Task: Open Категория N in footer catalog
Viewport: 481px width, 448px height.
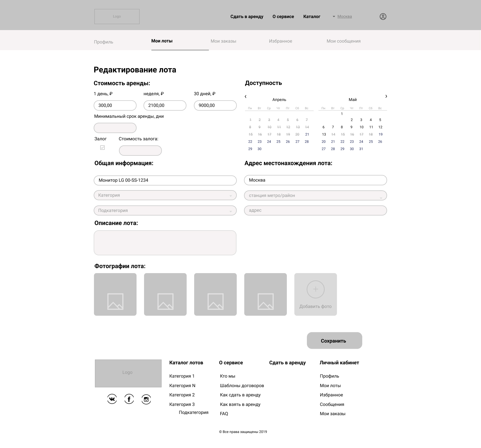Action: (x=182, y=386)
